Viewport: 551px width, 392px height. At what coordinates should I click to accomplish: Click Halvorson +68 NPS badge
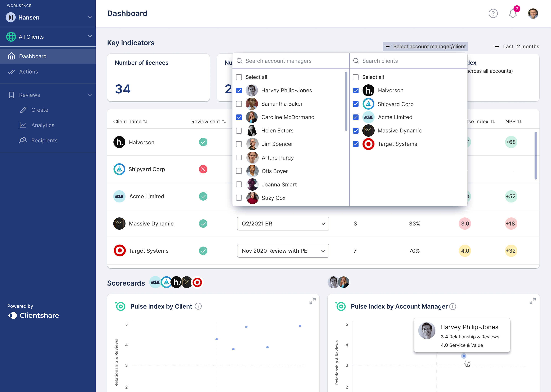[x=511, y=142]
